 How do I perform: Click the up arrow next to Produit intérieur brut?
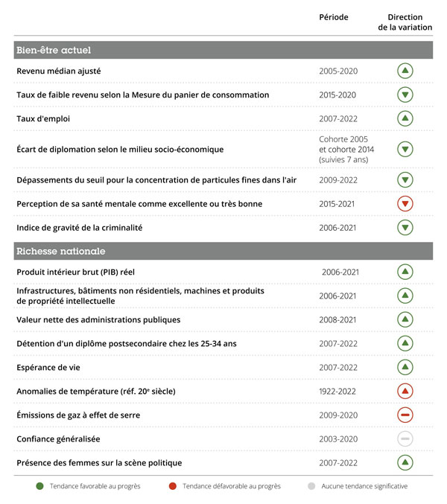point(405,272)
